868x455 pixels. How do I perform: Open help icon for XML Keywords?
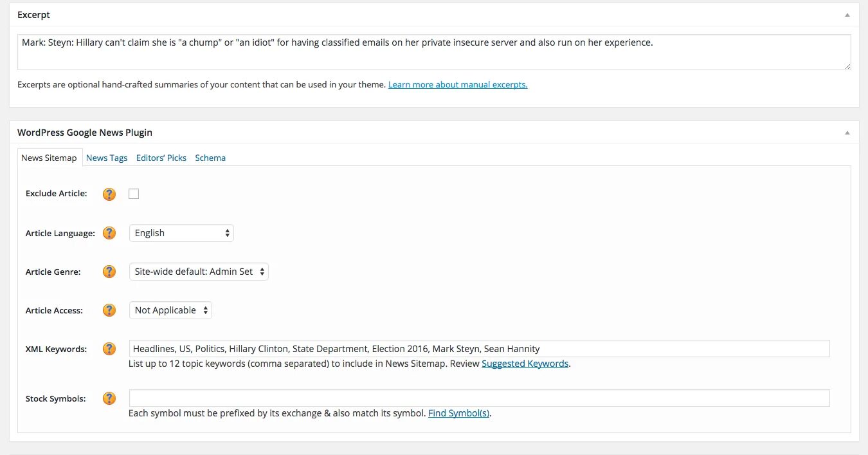[109, 349]
